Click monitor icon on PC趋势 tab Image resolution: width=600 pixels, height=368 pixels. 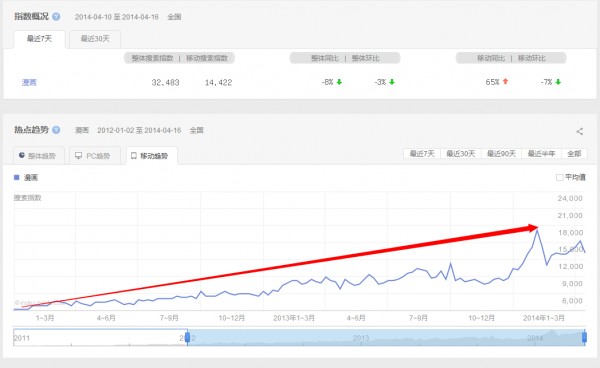click(x=78, y=155)
